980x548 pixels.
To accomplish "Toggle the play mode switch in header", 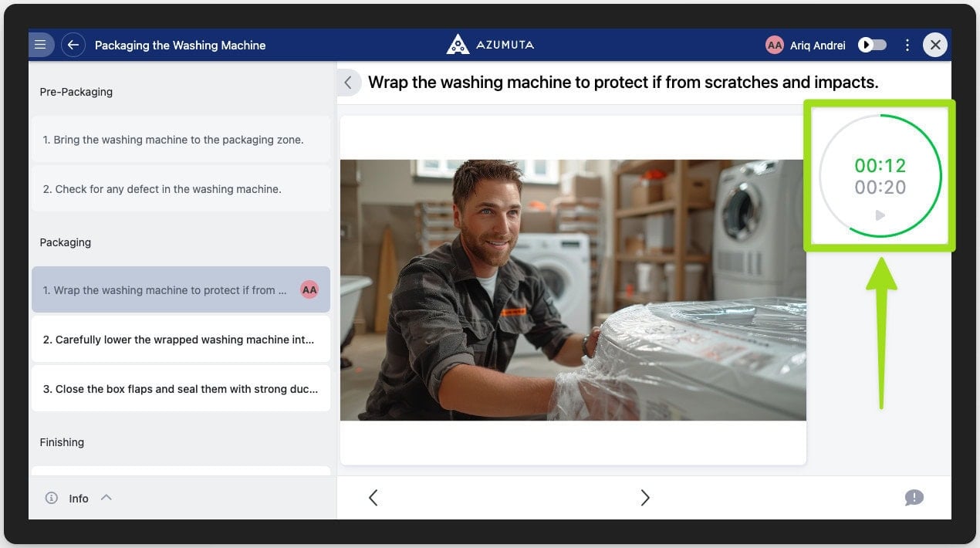I will pos(873,46).
